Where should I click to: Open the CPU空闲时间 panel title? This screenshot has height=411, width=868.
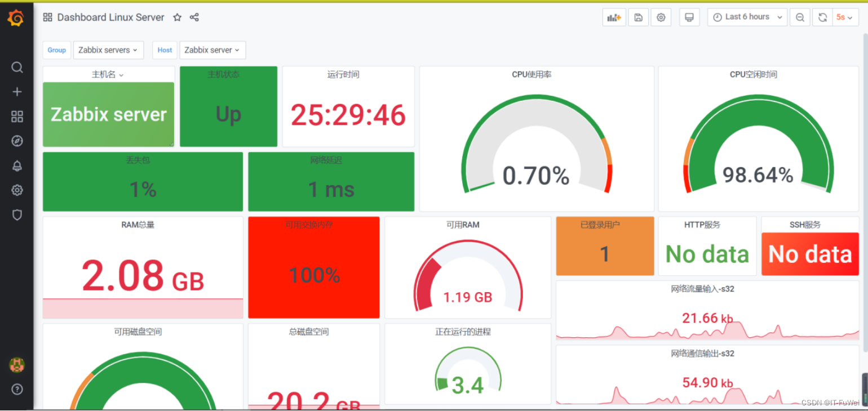tap(754, 74)
